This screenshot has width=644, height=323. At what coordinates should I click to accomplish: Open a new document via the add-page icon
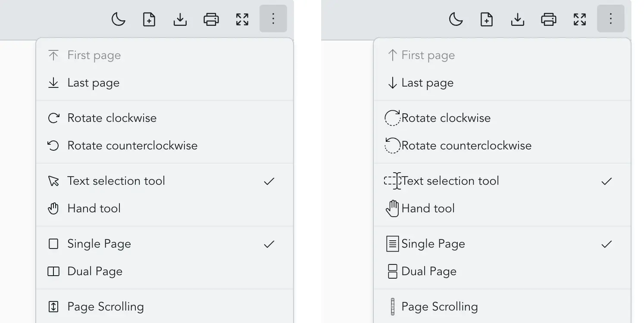(149, 19)
